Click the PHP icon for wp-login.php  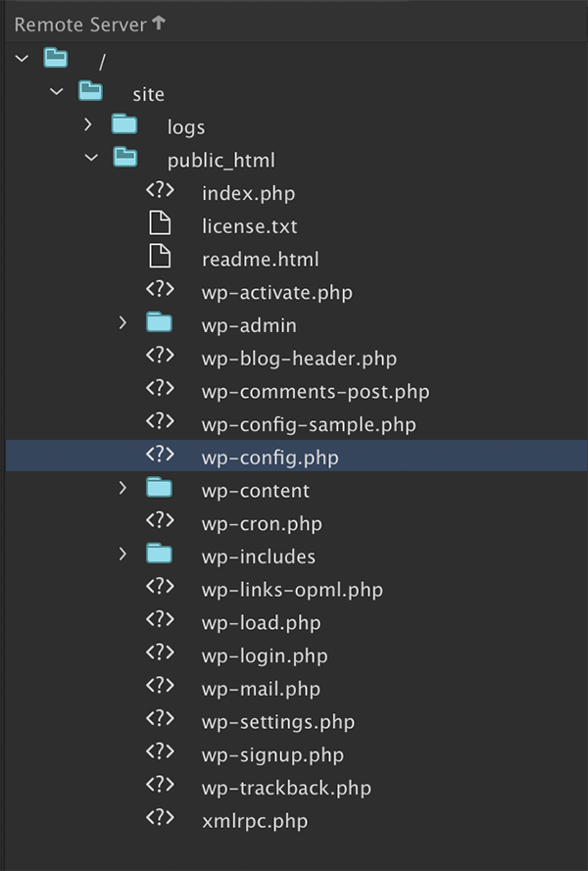[x=160, y=655]
